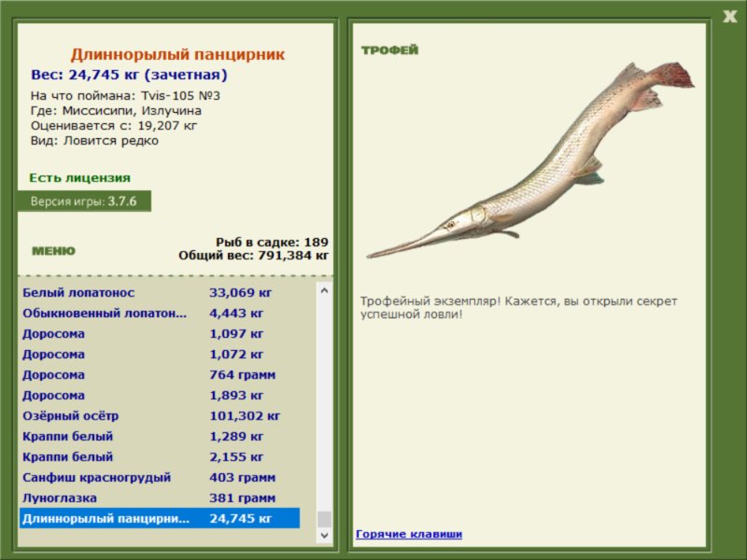Viewport: 747px width, 560px height.
Task: Select Озёрный осётр 101,302 кг row
Action: [x=160, y=415]
